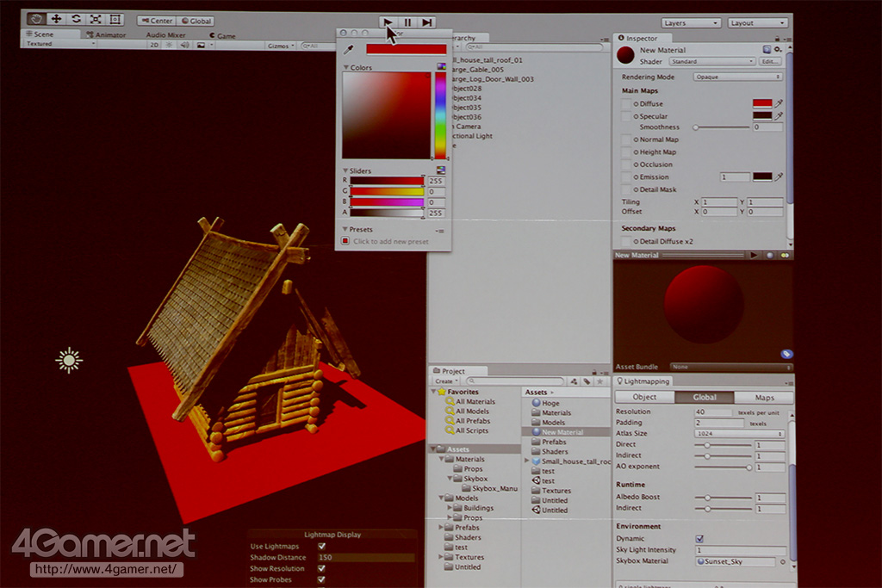Select the Scale tool
The width and height of the screenshot is (882, 588).
click(x=96, y=19)
